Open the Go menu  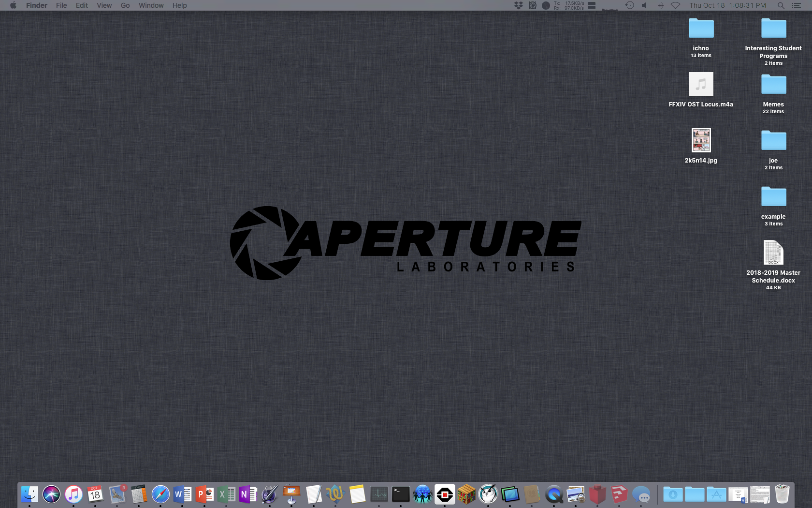point(125,5)
